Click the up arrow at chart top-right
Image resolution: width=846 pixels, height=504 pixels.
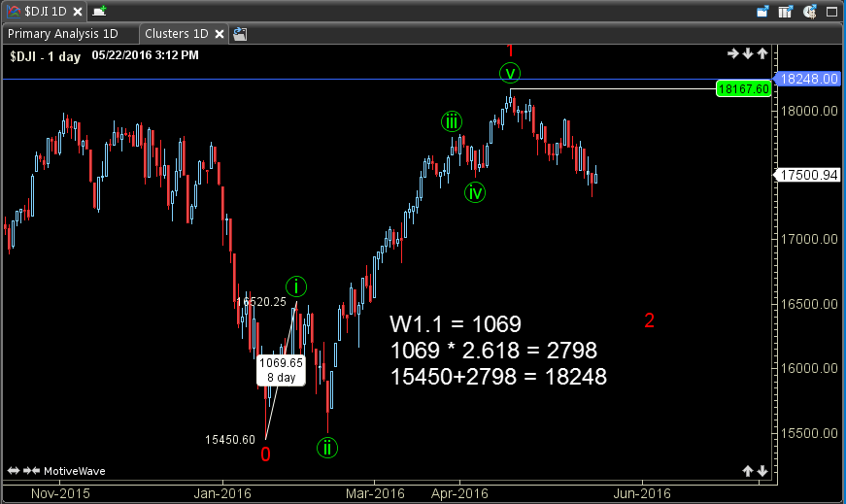[762, 53]
